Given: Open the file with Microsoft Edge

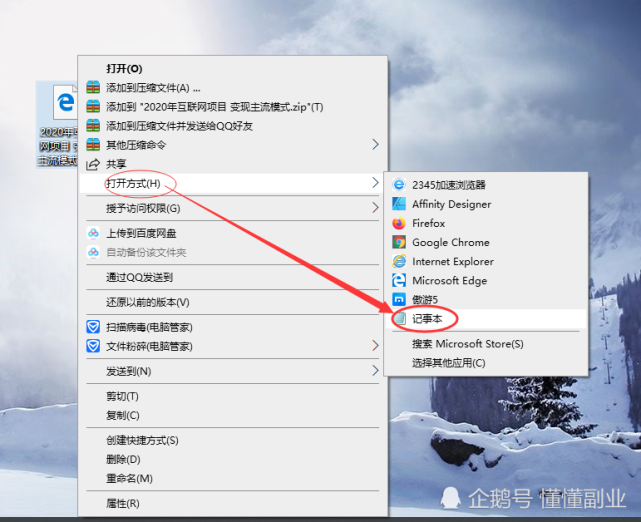Looking at the screenshot, I should (486, 281).
